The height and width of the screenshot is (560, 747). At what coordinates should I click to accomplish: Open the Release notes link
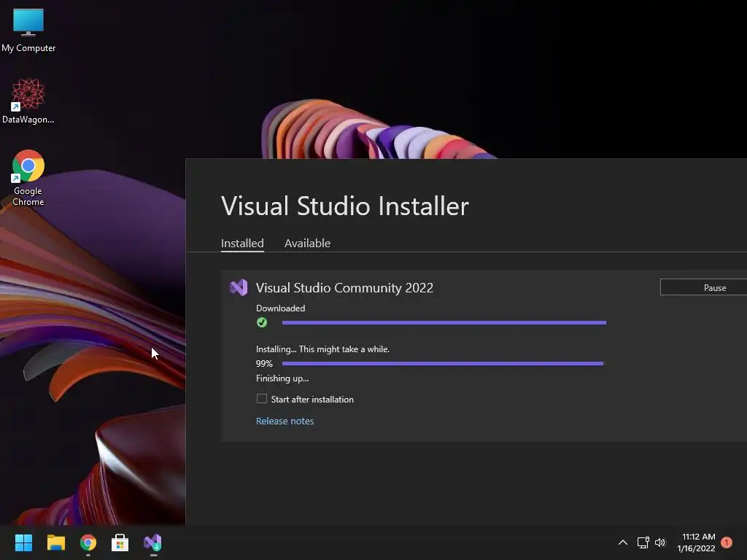pyautogui.click(x=285, y=421)
